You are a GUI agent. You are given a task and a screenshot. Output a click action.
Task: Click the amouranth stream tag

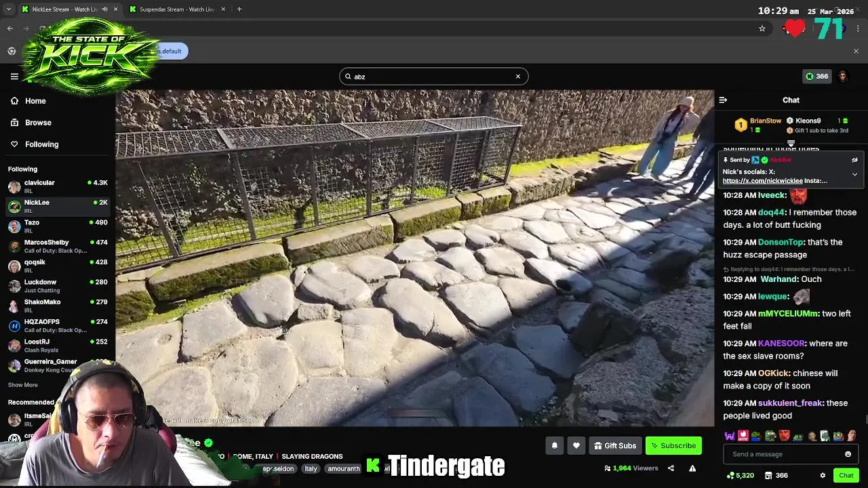pyautogui.click(x=344, y=468)
